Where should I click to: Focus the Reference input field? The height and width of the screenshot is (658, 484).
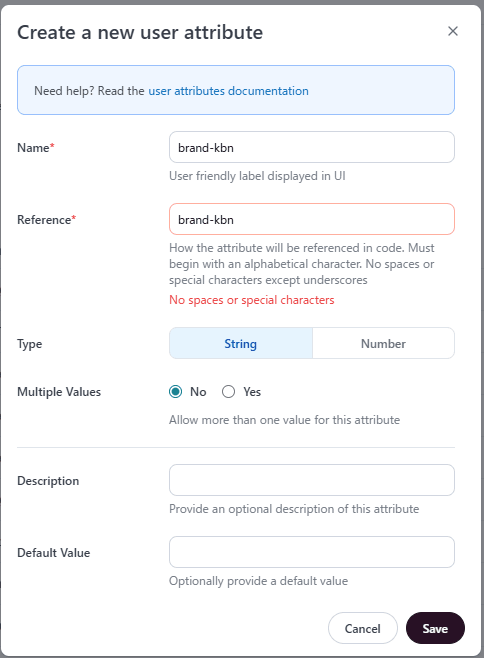tap(312, 219)
